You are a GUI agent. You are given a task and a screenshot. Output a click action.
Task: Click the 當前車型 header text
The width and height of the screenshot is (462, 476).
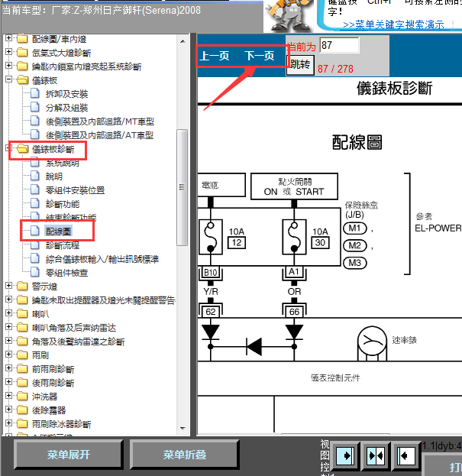point(102,11)
